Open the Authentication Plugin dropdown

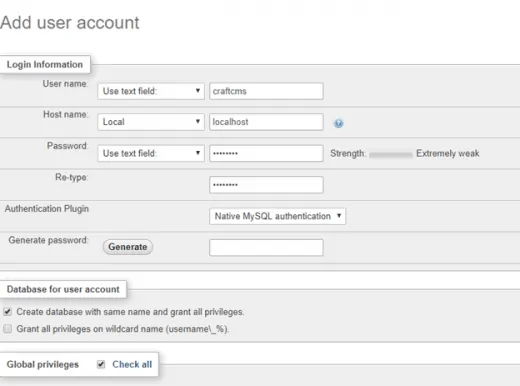tap(277, 216)
